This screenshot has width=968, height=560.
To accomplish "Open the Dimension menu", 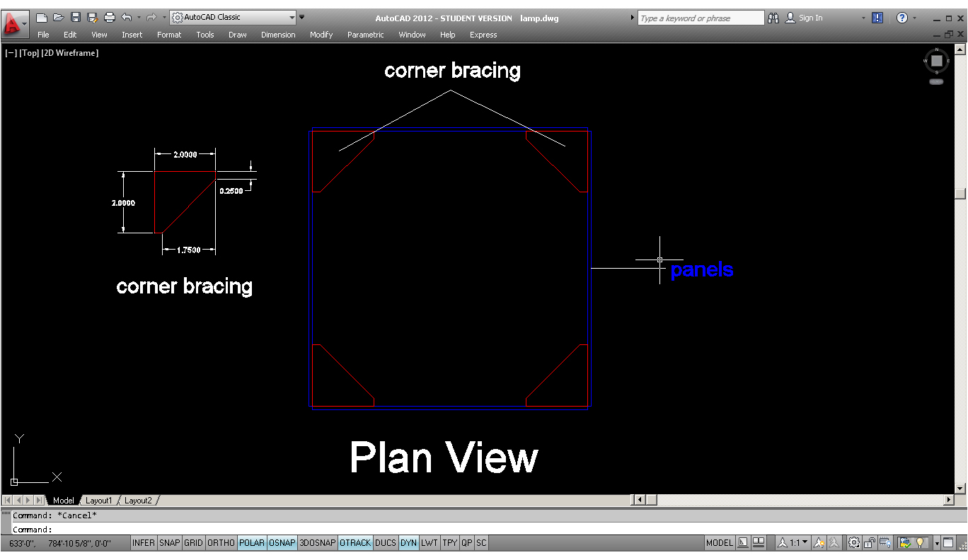I will coord(278,35).
